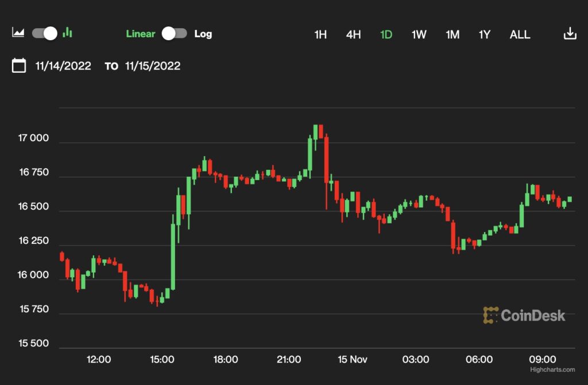
Task: Click the Linear label on the scale control
Action: click(x=140, y=33)
